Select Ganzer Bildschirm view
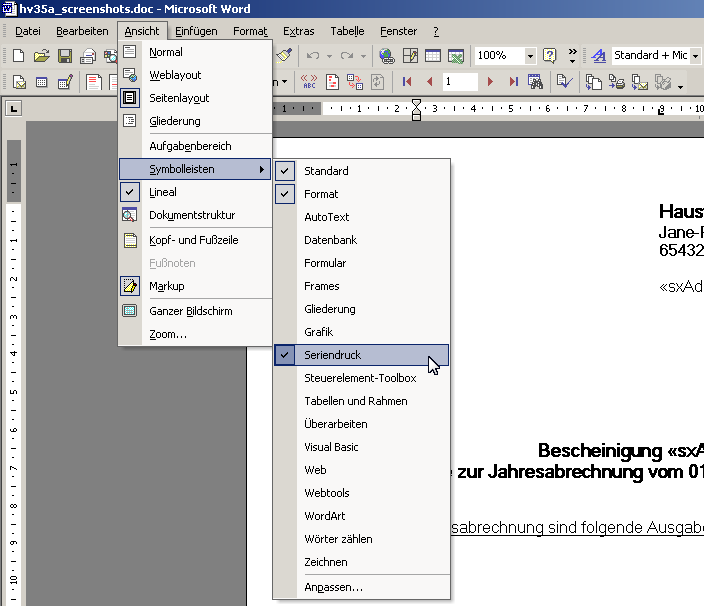Screen dimensions: 704x606 click(195, 311)
